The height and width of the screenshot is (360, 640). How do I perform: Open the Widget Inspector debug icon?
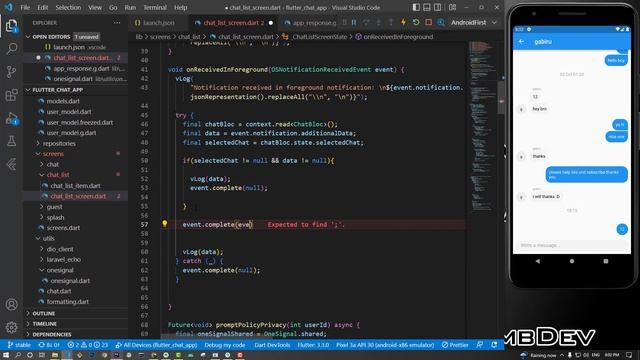[441, 22]
